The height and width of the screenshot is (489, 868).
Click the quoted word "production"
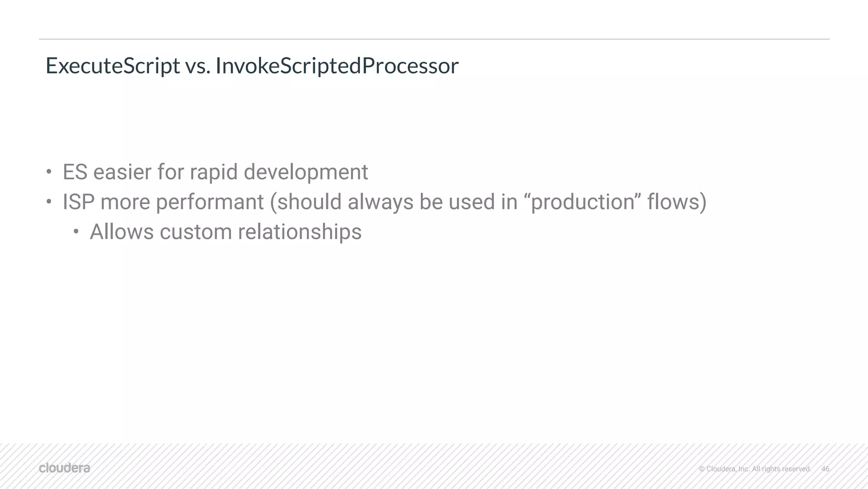coord(586,202)
